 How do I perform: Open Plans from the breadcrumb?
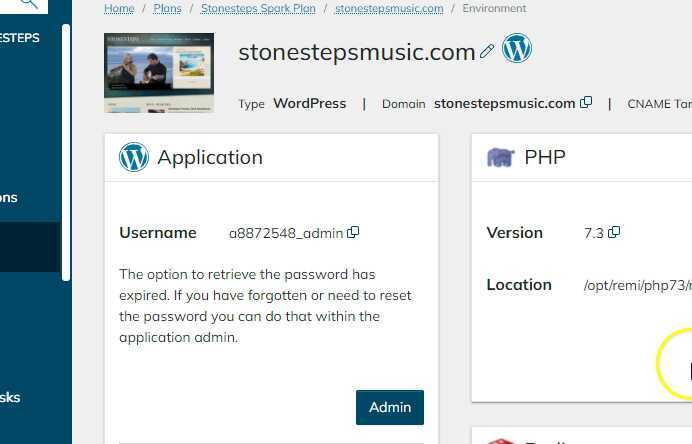point(168,9)
